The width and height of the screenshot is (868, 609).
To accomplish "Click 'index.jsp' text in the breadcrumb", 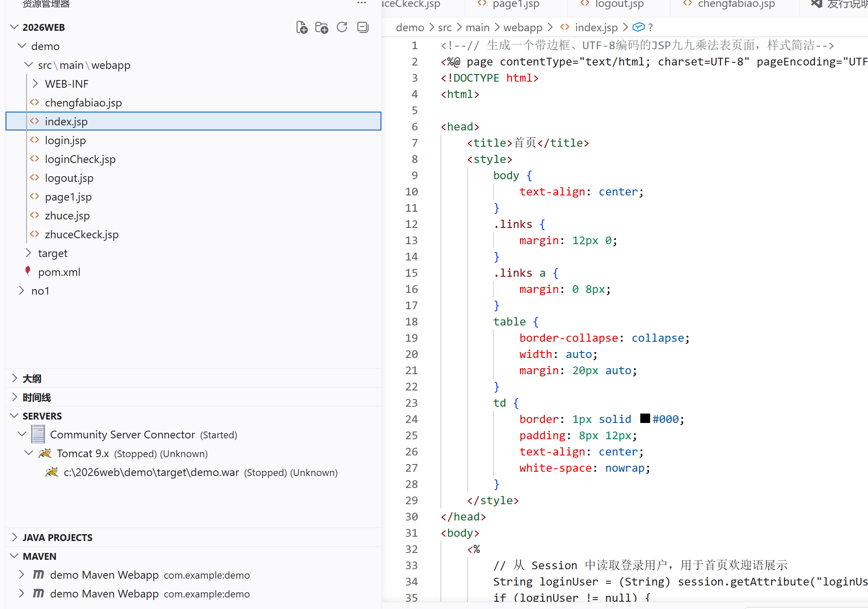I will 596,28.
